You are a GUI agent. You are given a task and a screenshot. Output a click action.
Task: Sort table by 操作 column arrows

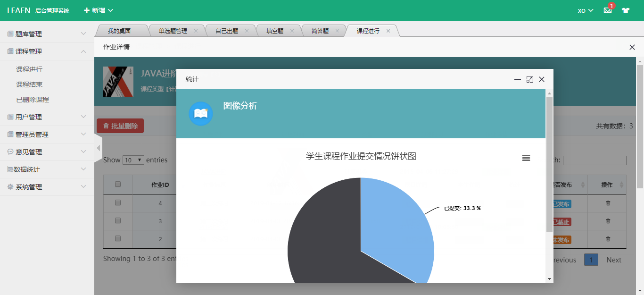point(621,185)
